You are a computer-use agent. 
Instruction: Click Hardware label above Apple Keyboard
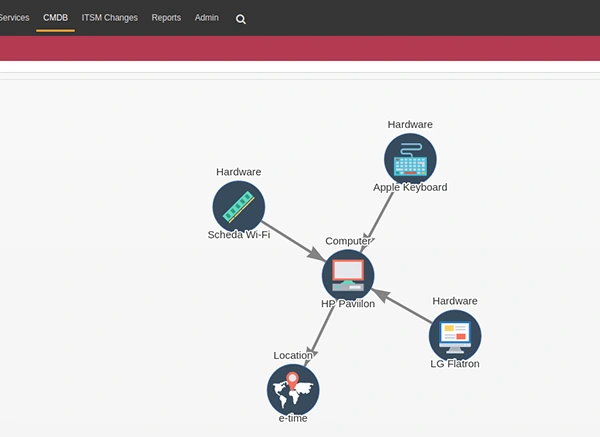tap(410, 124)
